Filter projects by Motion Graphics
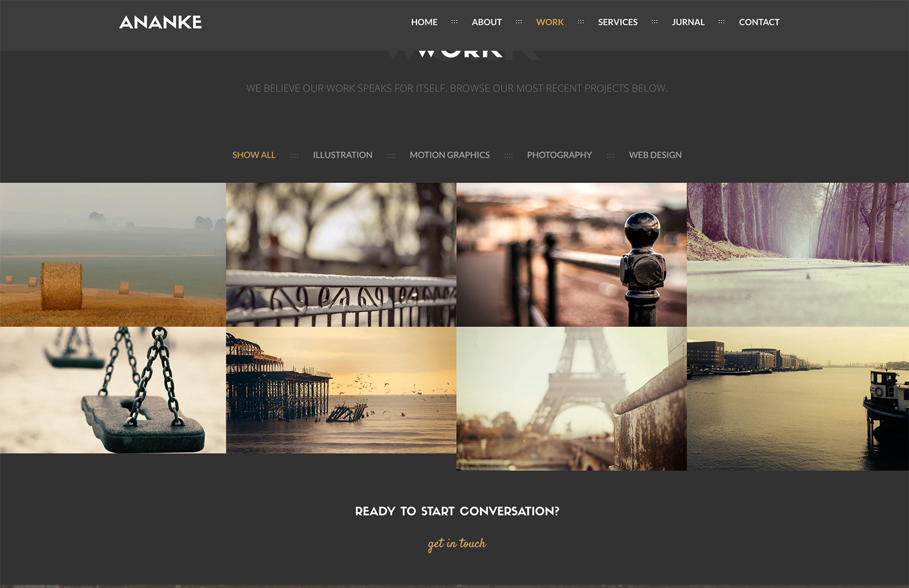Image resolution: width=909 pixels, height=588 pixels. [449, 155]
